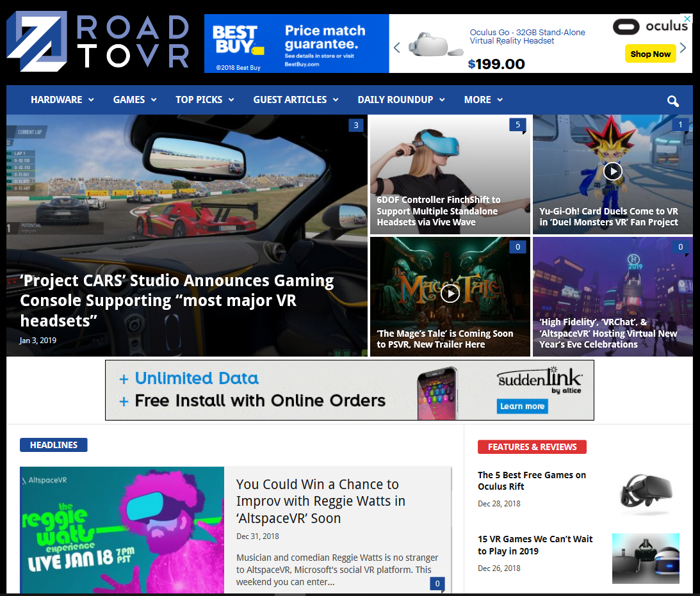Expand the Guest Articles menu

295,99
